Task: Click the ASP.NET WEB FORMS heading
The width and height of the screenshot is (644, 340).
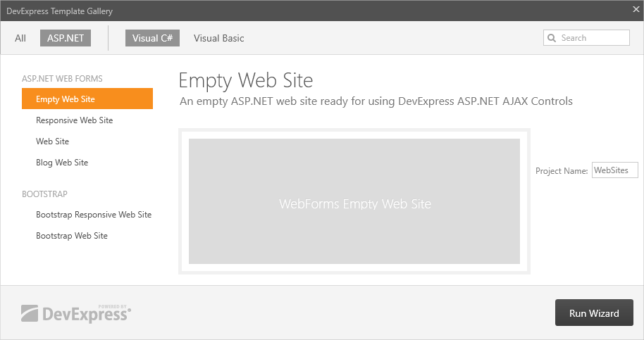Action: 62,78
